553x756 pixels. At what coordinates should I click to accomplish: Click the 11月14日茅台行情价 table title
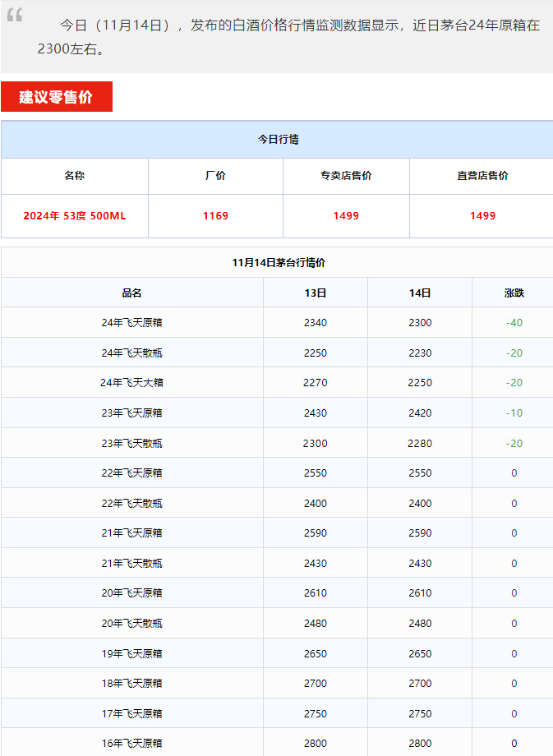click(278, 263)
